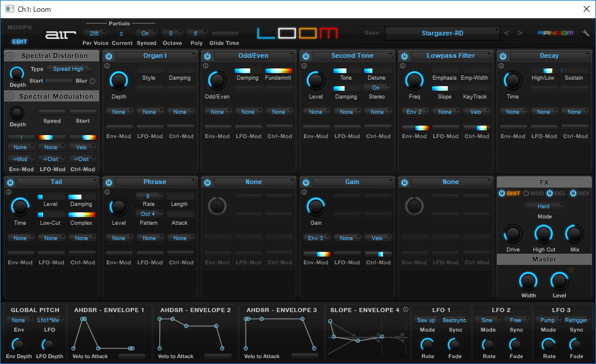Click the Freq knob in Lowpass Filter
596x364 pixels.
tap(414, 81)
